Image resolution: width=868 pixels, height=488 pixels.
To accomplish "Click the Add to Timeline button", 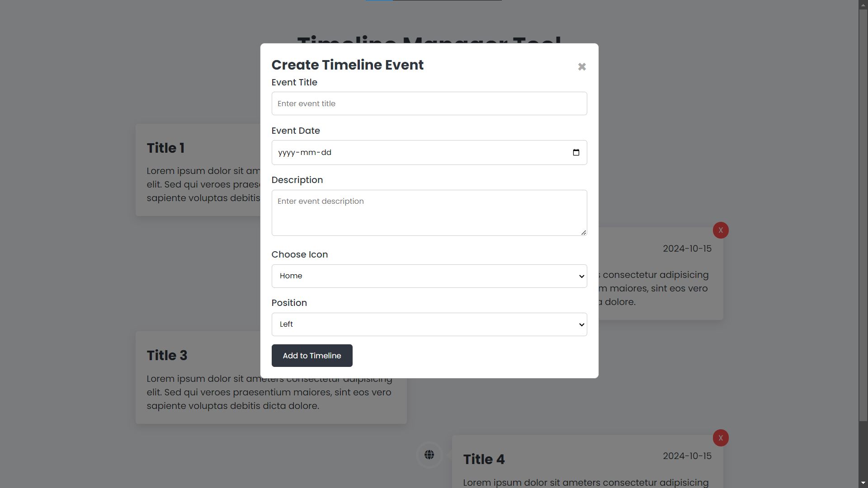I will pos(312,356).
